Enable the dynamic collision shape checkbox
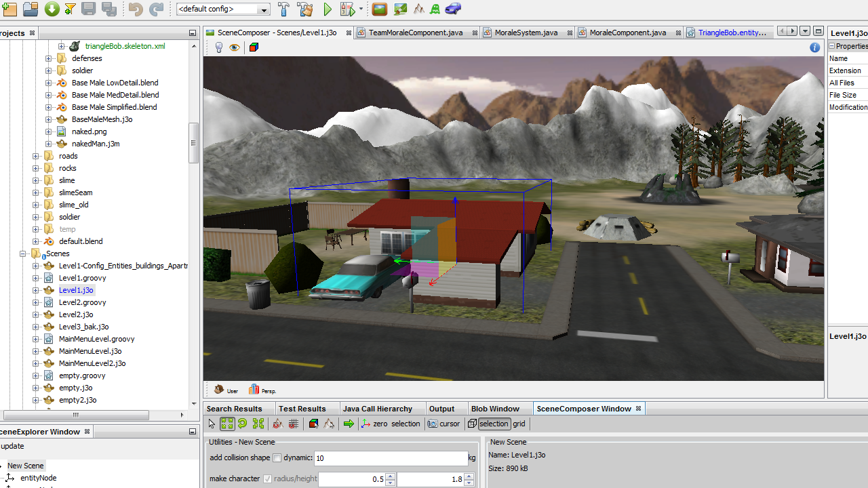The height and width of the screenshot is (488, 868). pyautogui.click(x=277, y=458)
